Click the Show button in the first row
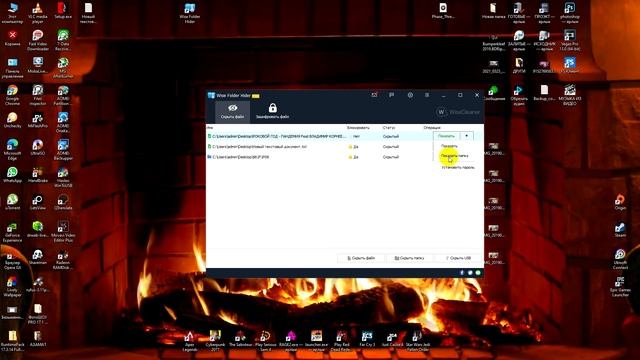Screen dimensions: 640x360 coord(446,136)
